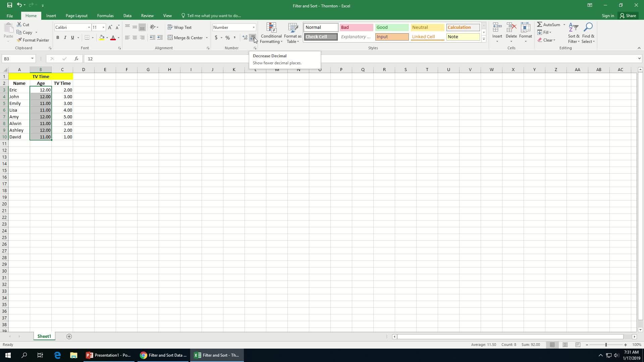Click the Name Box showing B3
Screen dimensions: 644x362
(17, 59)
